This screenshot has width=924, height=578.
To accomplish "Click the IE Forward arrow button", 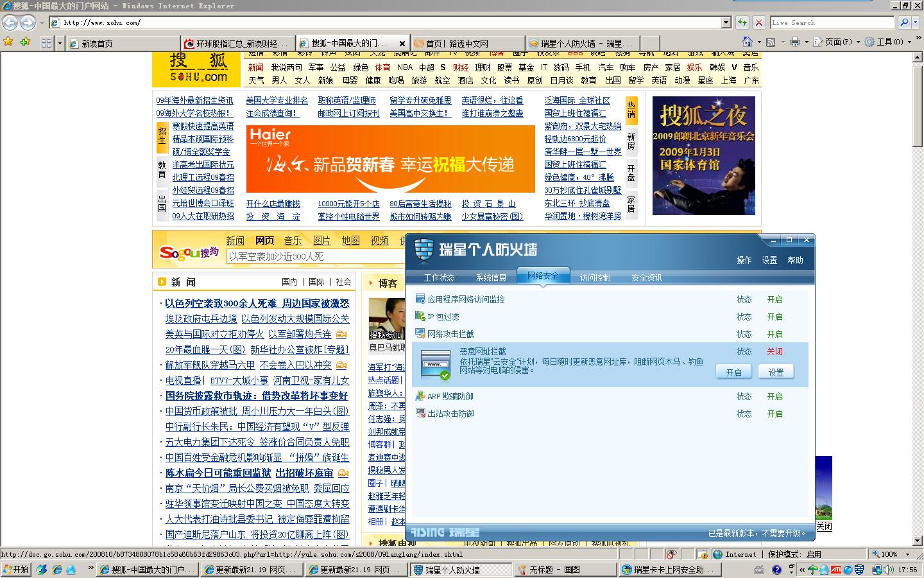I will coord(28,22).
